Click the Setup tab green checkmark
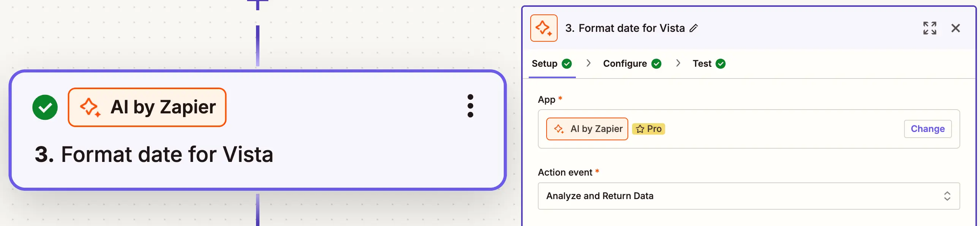 [566, 63]
